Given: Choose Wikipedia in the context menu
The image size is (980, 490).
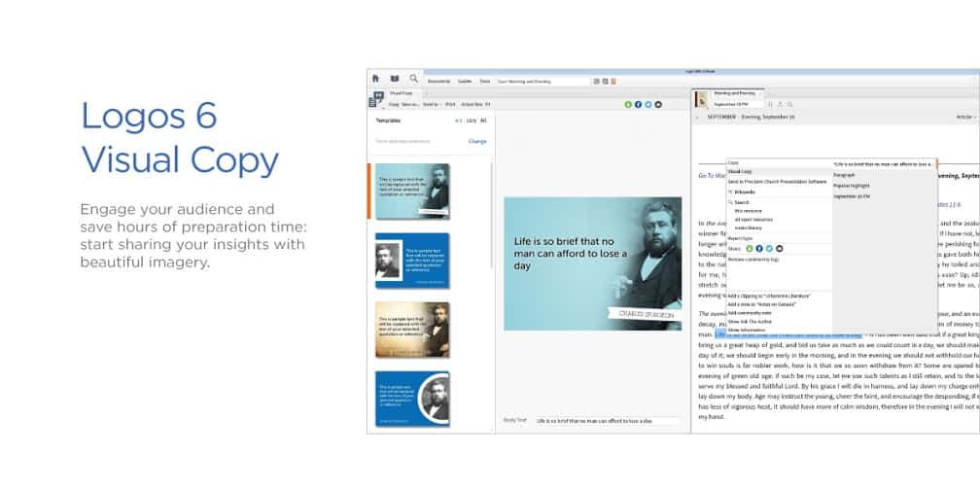Looking at the screenshot, I should 745,192.
